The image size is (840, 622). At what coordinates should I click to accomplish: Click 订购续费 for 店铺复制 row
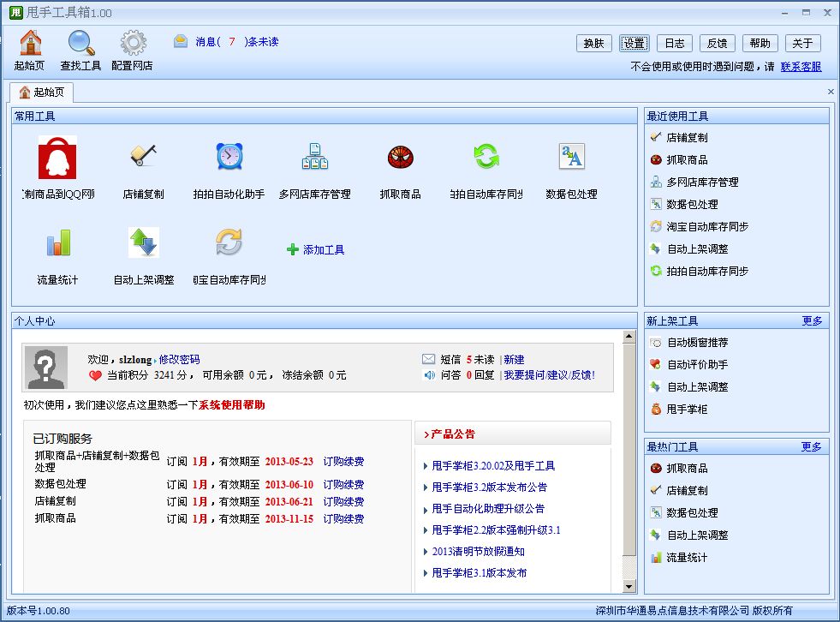pyautogui.click(x=343, y=502)
